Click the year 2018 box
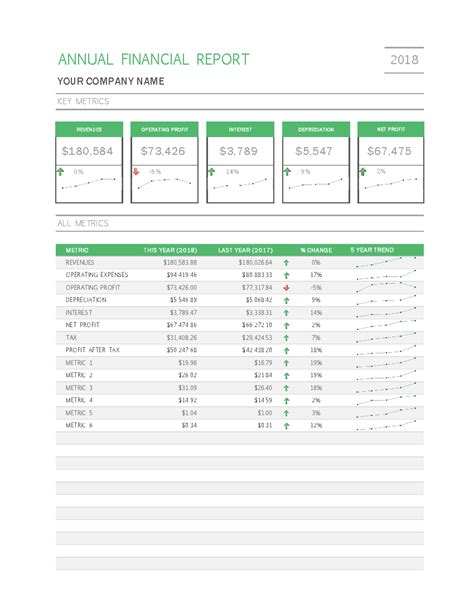The width and height of the screenshot is (474, 613). tap(404, 60)
